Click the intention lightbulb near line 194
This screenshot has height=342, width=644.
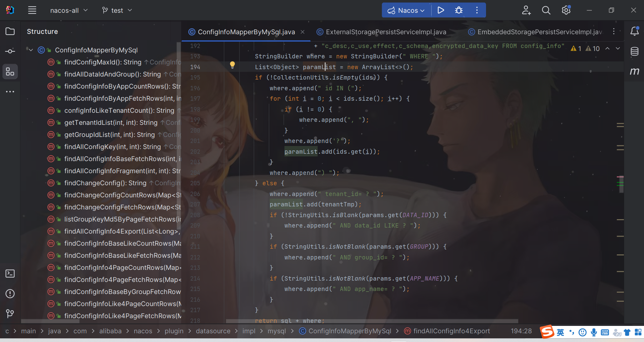tap(233, 65)
